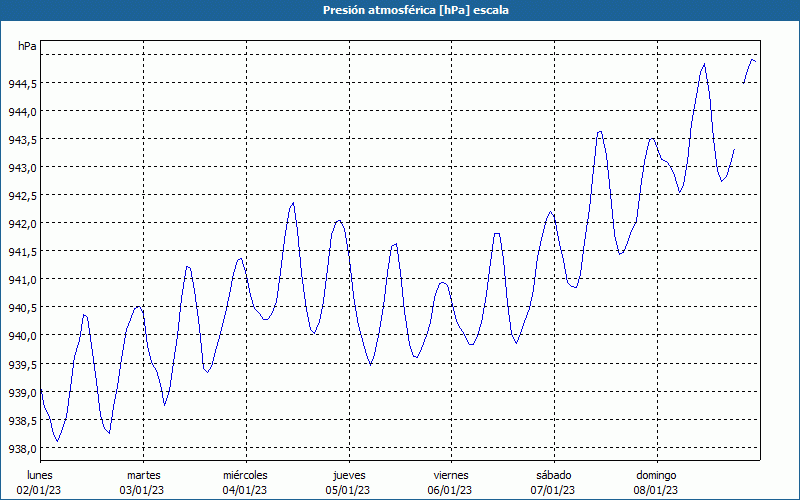The image size is (800, 500).
Task: Select the 'jueves' day label
Action: [x=349, y=475]
